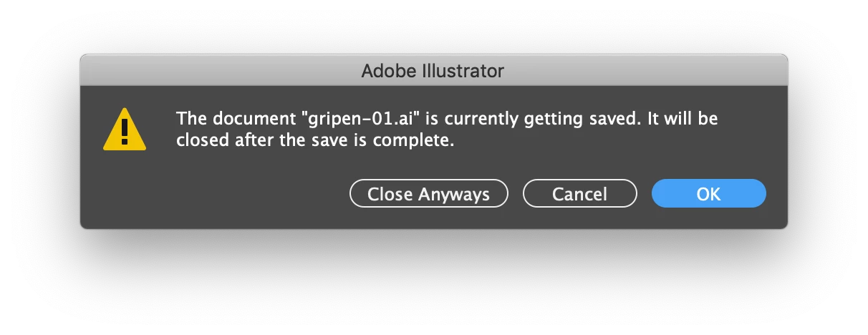This screenshot has height=335, width=868.
Task: Cancel the pending document close
Action: tap(579, 193)
